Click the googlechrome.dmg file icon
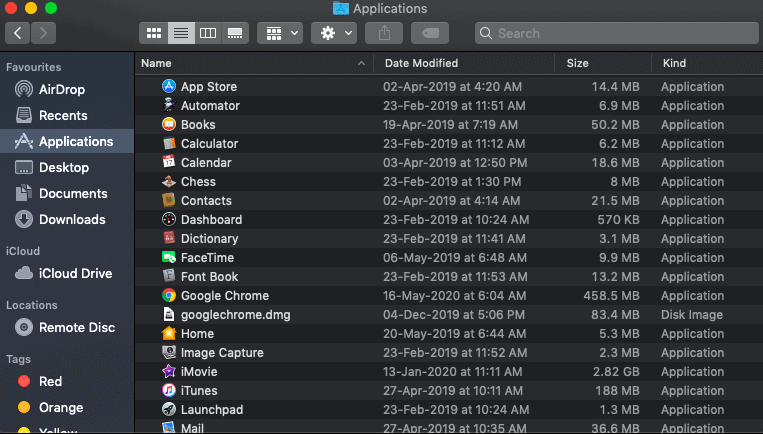The width and height of the screenshot is (763, 434). pyautogui.click(x=168, y=314)
